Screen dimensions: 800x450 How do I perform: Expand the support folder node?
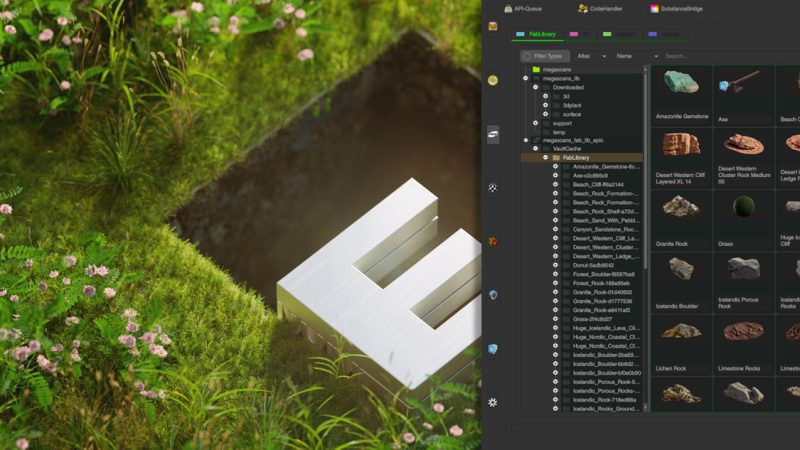(536, 123)
